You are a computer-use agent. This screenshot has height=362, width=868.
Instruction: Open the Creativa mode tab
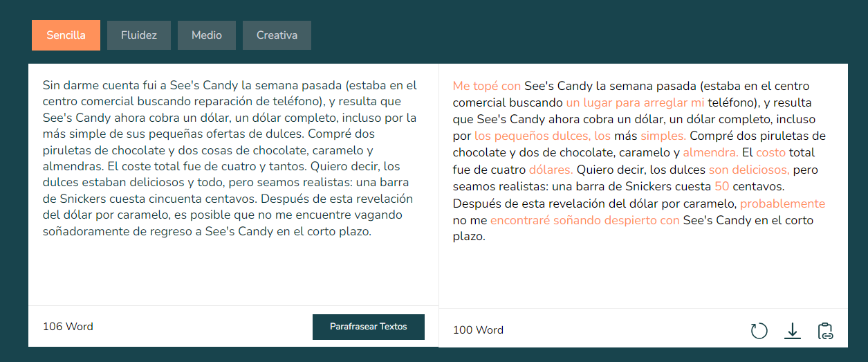point(277,35)
